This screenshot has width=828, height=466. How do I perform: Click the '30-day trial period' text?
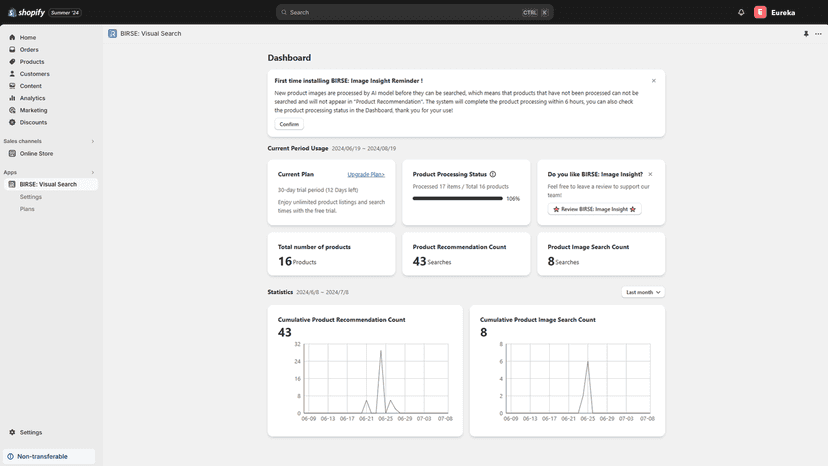318,190
